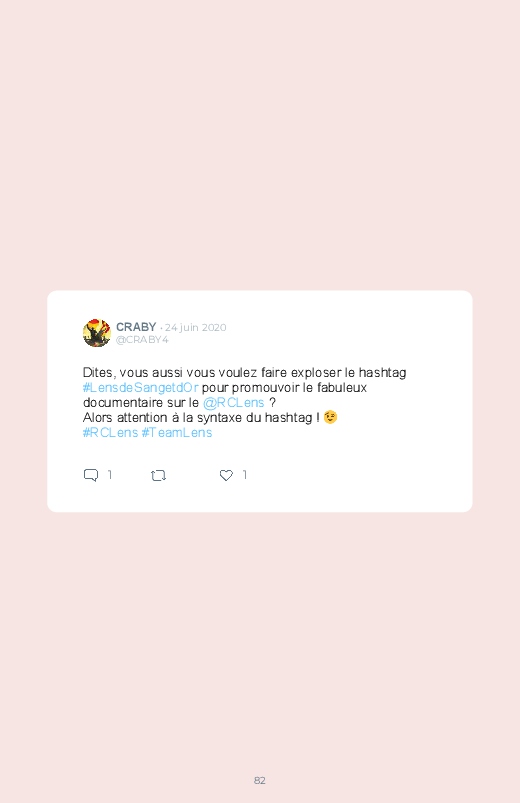Open the #LensdeSangetdOr hashtag

(140, 388)
